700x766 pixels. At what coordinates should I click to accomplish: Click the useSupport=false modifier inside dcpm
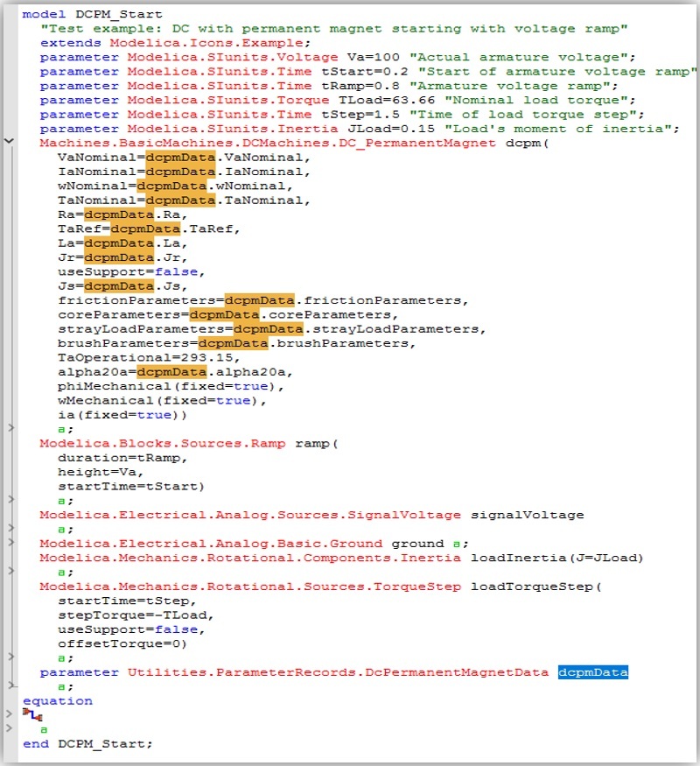pos(128,271)
